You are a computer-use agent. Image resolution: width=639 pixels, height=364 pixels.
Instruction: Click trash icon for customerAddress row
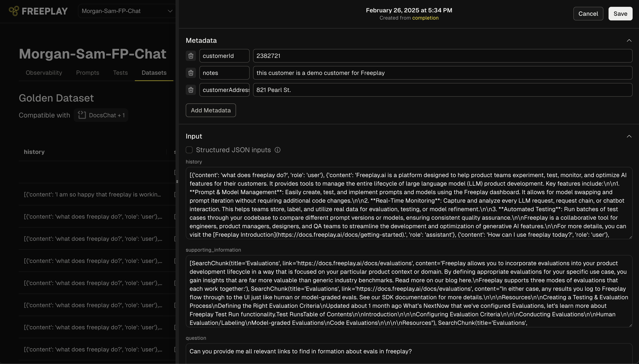coord(191,90)
